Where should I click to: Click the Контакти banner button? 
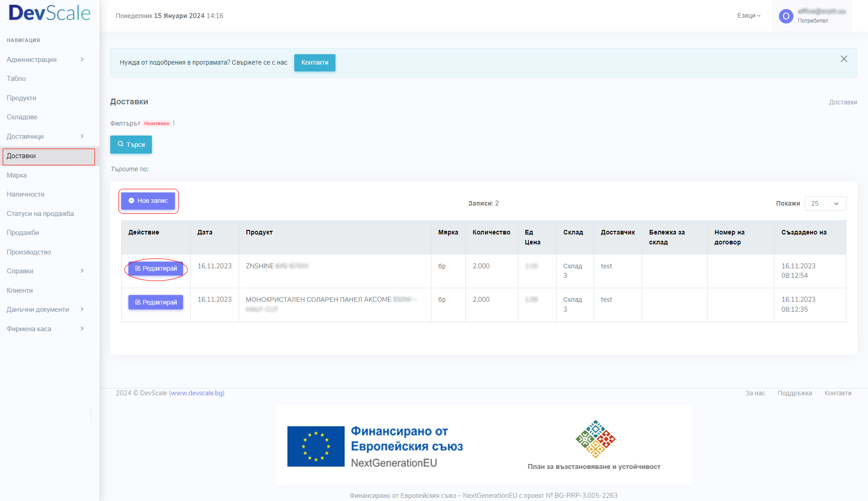(315, 63)
